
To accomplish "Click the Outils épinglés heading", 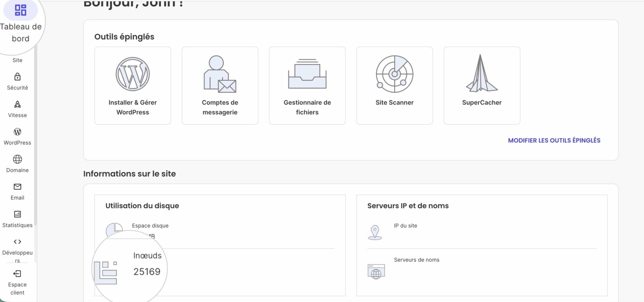I will (124, 37).
